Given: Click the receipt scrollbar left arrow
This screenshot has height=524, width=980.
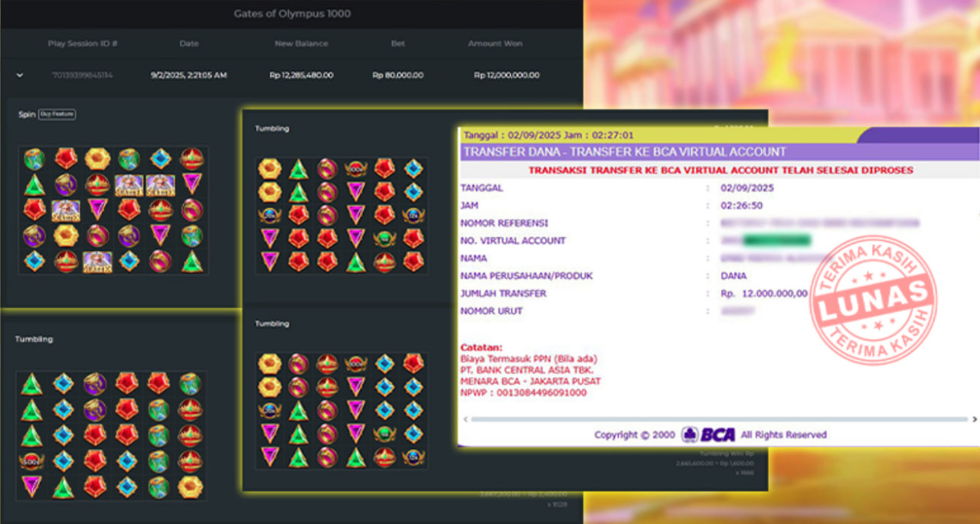Looking at the screenshot, I should pos(466,419).
